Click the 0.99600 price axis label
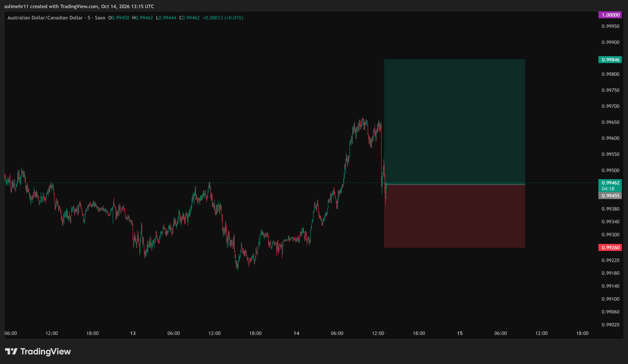The width and height of the screenshot is (628, 364). (610, 138)
